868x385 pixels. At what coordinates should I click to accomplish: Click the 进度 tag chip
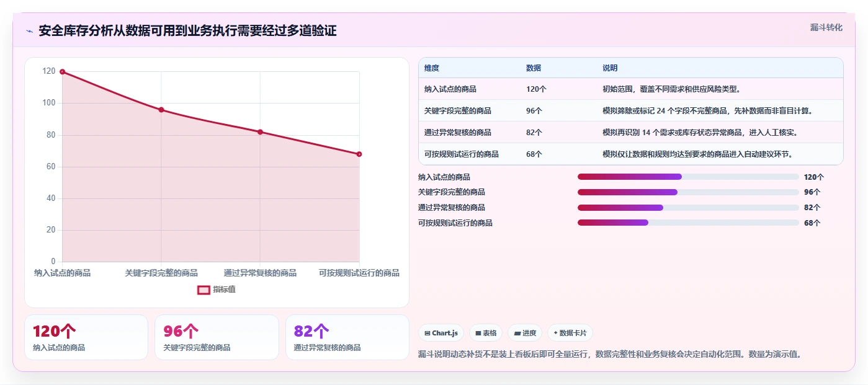click(x=525, y=333)
